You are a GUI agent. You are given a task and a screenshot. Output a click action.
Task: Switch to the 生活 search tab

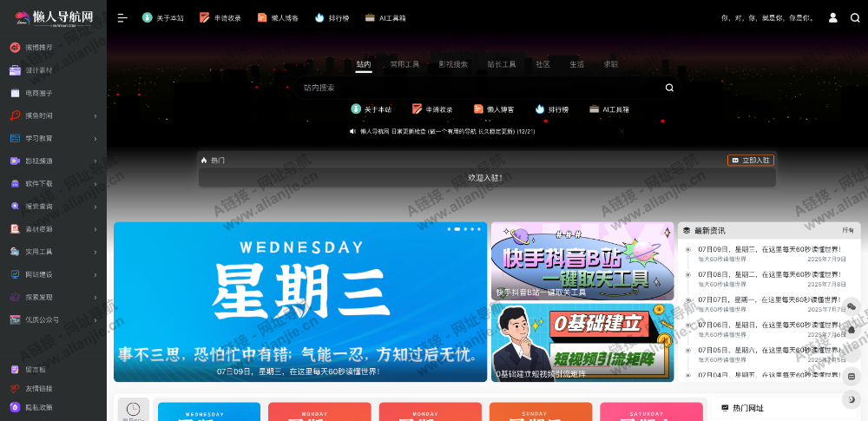577,64
